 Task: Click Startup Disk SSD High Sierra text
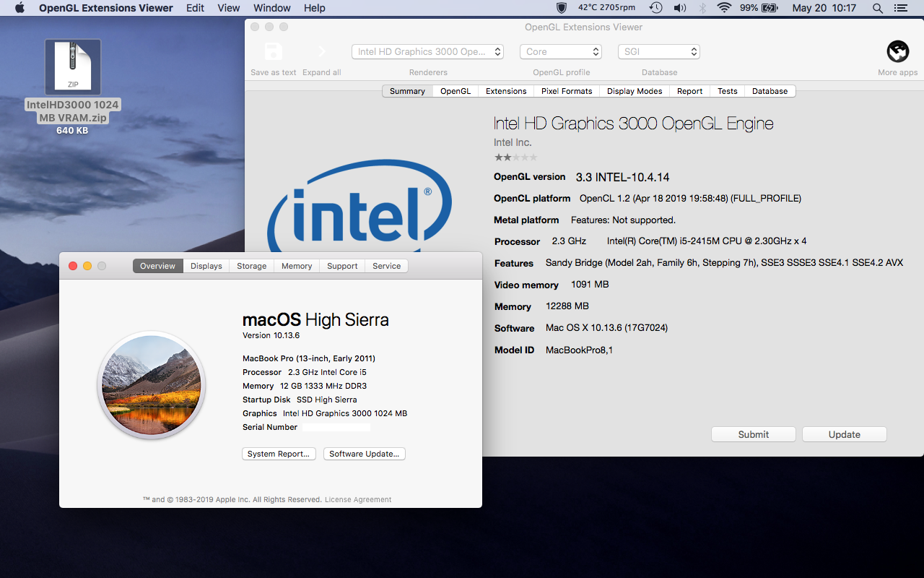tap(300, 400)
